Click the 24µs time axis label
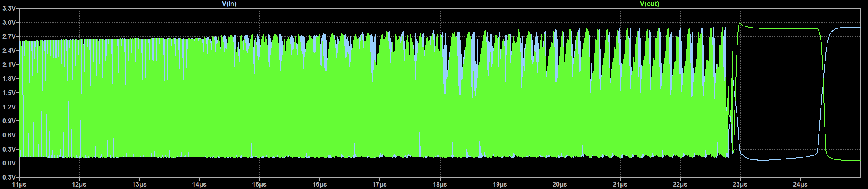Image resolution: width=868 pixels, height=189 pixels. click(800, 185)
